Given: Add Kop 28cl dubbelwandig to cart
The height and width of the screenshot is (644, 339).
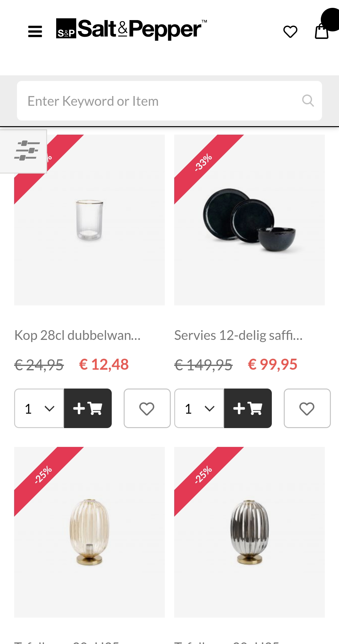Looking at the screenshot, I should (88, 408).
